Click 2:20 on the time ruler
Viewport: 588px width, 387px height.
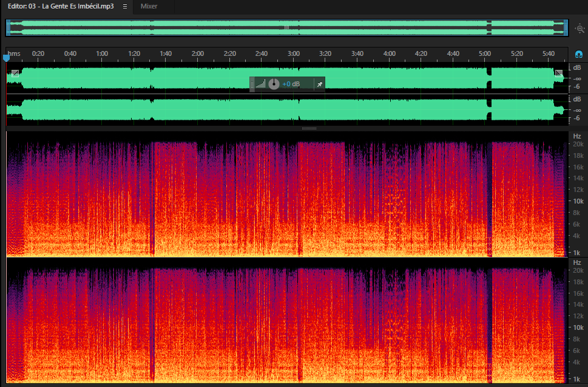click(x=229, y=53)
